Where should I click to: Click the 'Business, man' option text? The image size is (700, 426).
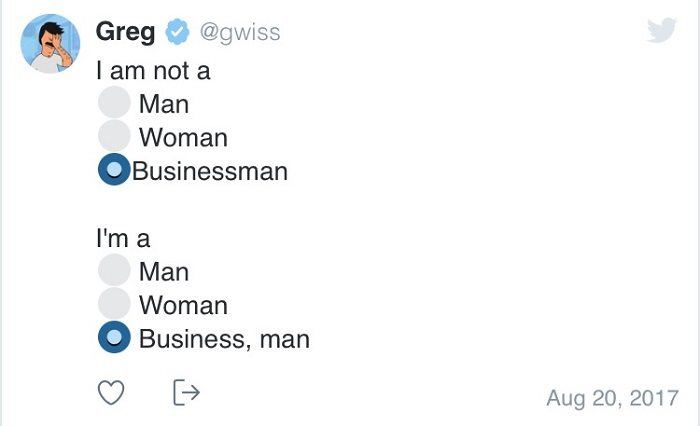pyautogui.click(x=224, y=339)
